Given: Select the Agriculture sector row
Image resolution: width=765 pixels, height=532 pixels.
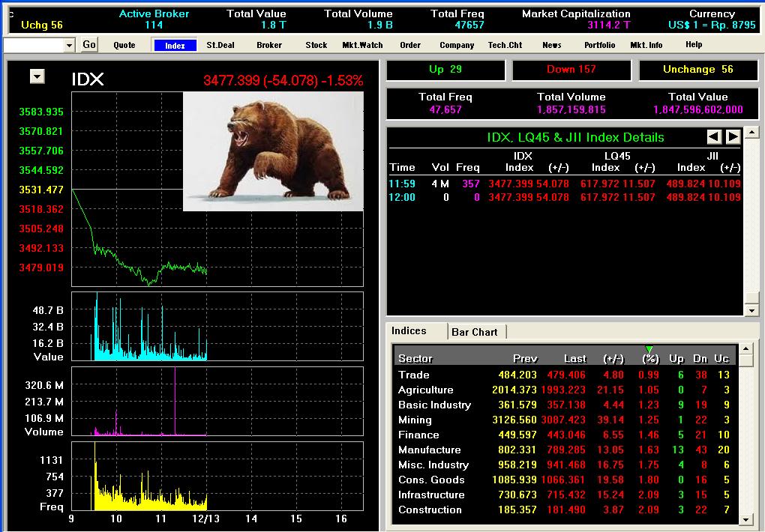Looking at the screenshot, I should click(563, 390).
